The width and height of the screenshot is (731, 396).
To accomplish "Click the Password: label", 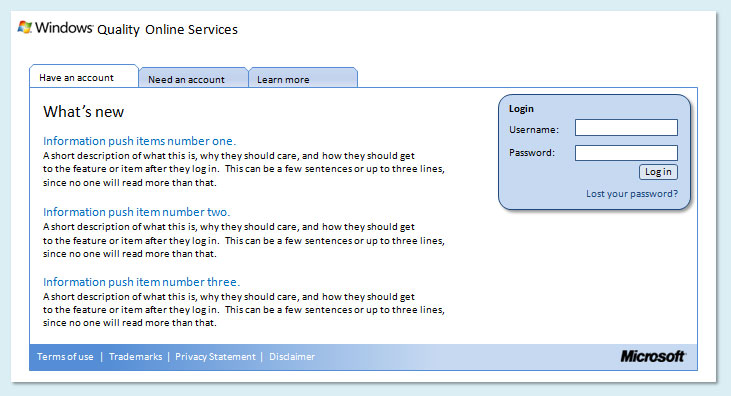I will [x=532, y=153].
